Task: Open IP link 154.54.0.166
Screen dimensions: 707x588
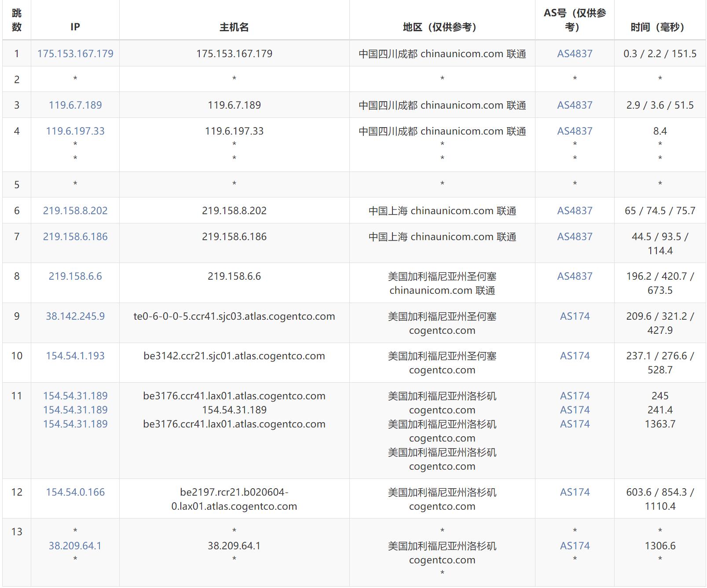Action: (75, 492)
